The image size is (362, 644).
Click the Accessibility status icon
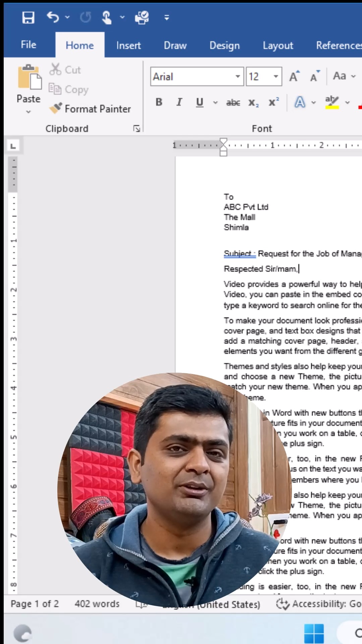[282, 604]
